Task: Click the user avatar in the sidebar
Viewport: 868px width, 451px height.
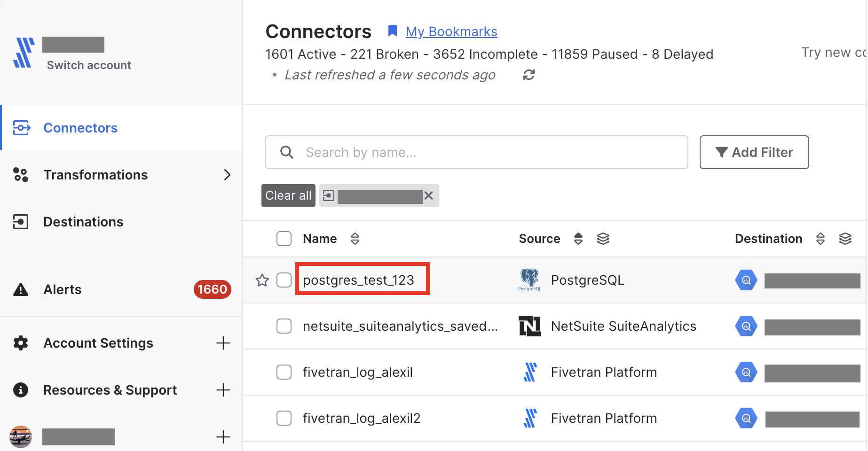Action: coord(21,437)
